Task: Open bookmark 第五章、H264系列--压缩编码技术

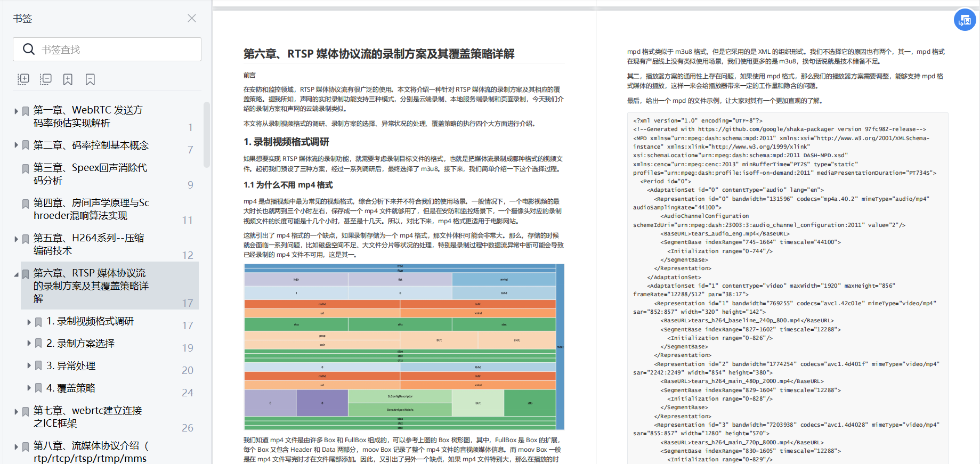Action: [x=88, y=244]
